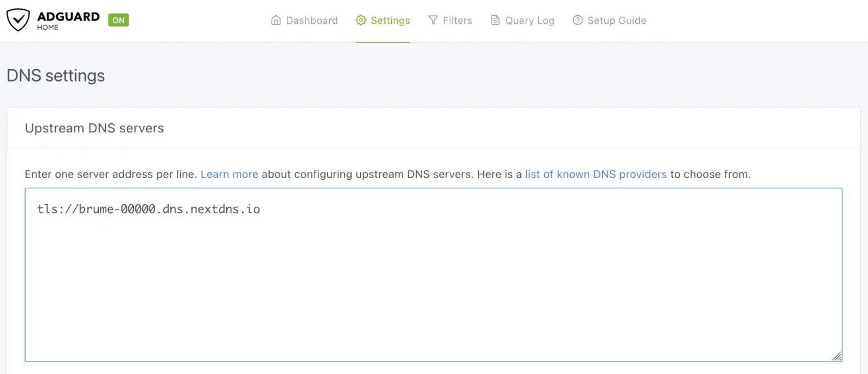The height and width of the screenshot is (374, 868).
Task: Follow the Learn more link
Action: tap(229, 174)
